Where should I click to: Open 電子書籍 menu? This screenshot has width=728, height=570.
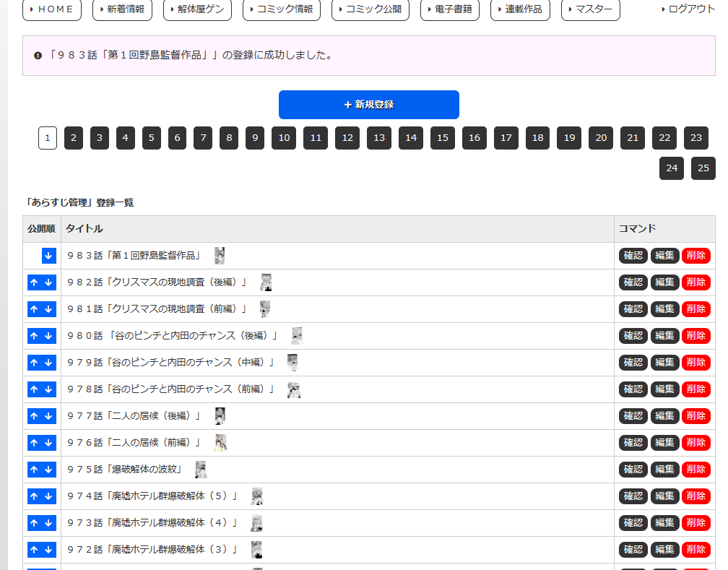(450, 9)
